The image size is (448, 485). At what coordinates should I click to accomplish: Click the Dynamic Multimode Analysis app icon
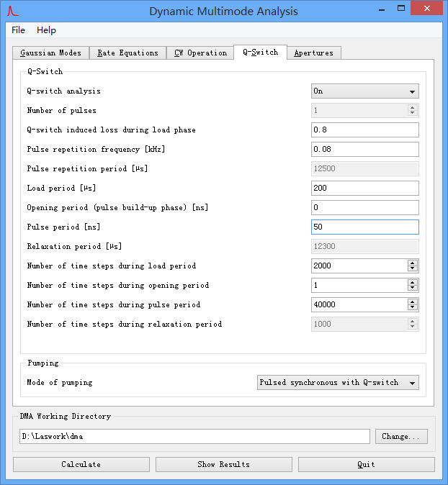(x=12, y=11)
